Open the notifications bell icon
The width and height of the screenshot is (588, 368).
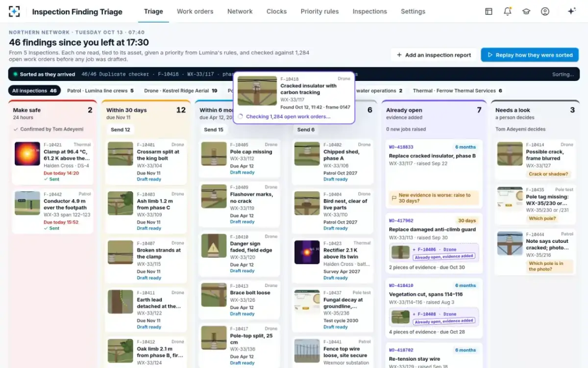508,11
